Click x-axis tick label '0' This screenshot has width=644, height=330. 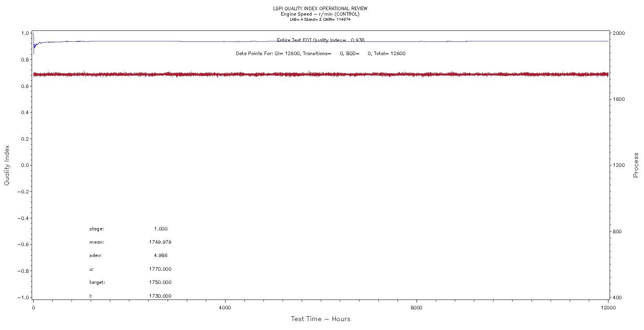tap(33, 308)
